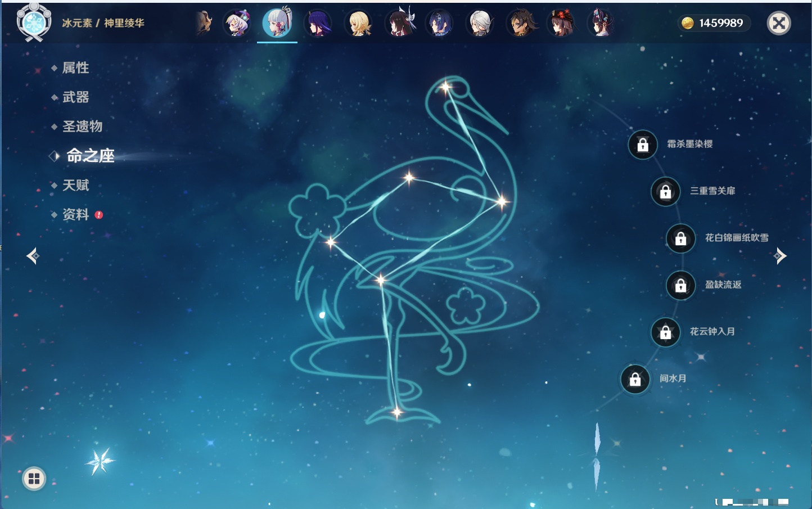This screenshot has width=812, height=509.
Task: Click the Cryo element emblem icon
Action: [34, 23]
